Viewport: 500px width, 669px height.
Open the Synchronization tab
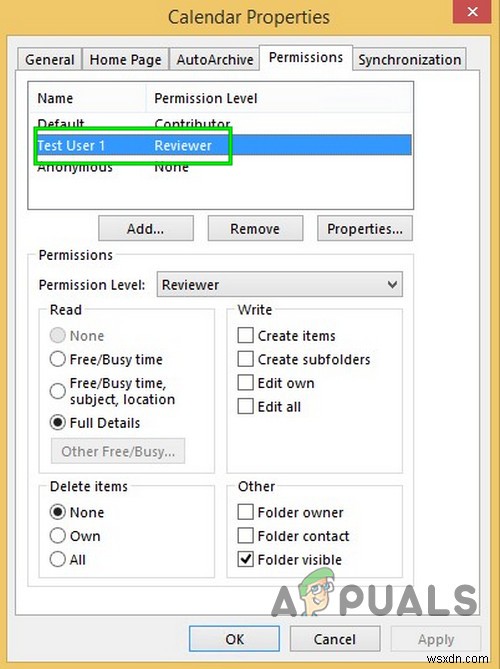410,59
